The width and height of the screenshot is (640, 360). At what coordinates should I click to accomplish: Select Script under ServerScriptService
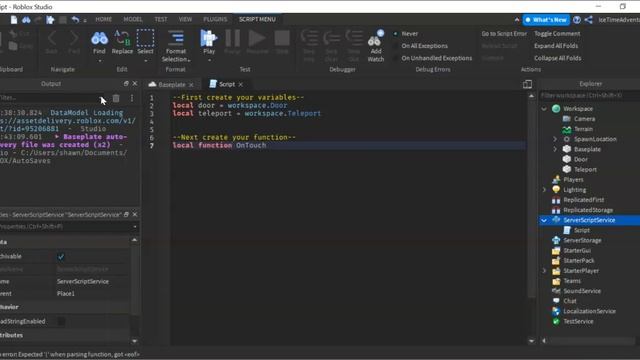pos(582,230)
